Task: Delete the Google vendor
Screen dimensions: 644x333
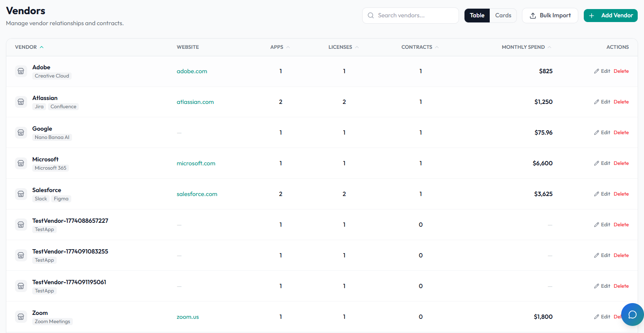Action: [621, 133]
